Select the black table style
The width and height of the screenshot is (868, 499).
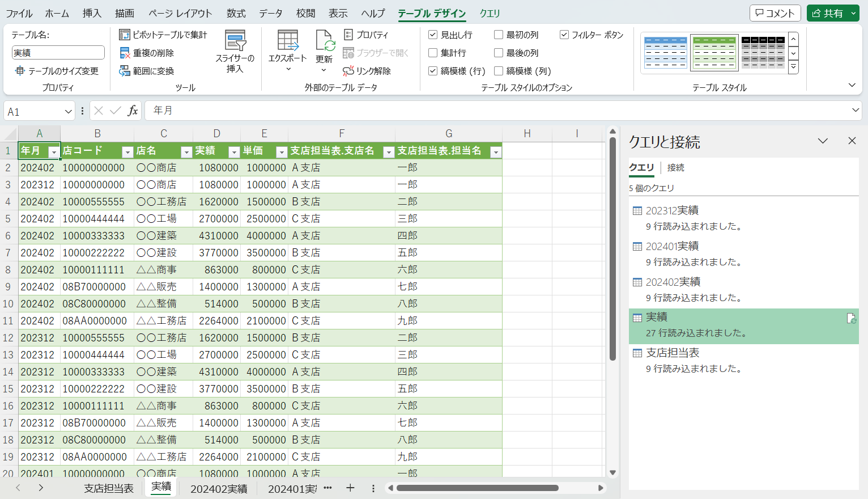[x=763, y=52]
